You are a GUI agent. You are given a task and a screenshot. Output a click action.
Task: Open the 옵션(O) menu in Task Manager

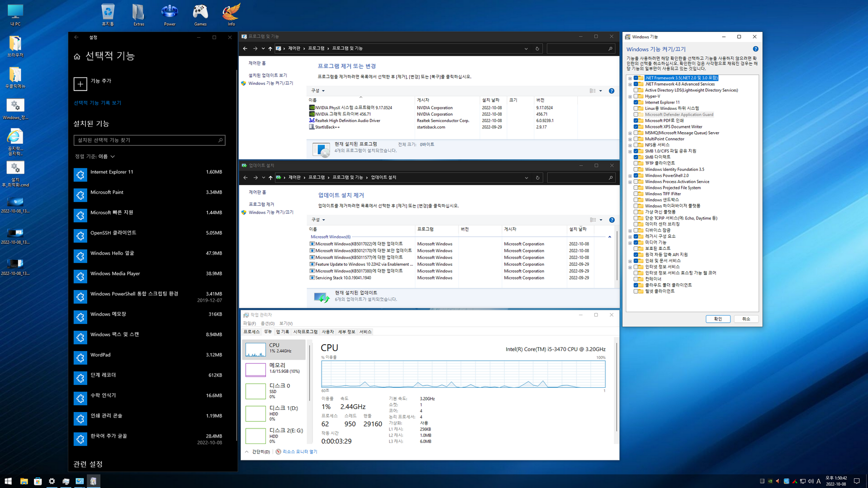coord(267,323)
